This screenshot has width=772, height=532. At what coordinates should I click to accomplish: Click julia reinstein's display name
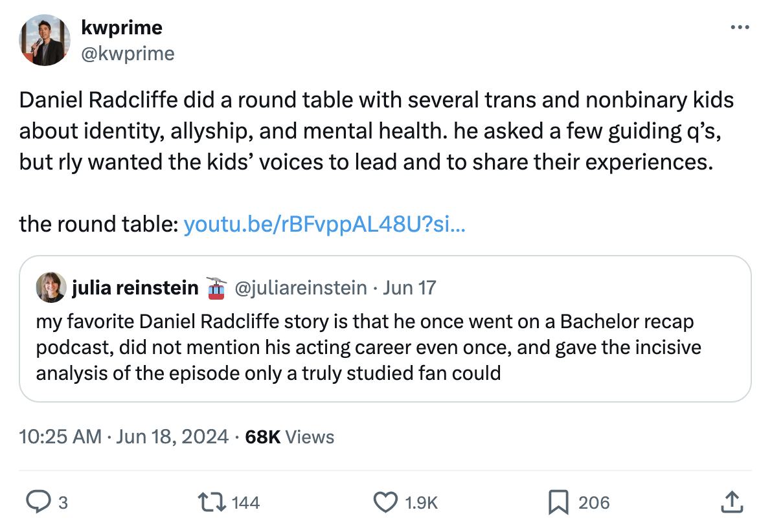[x=135, y=287]
